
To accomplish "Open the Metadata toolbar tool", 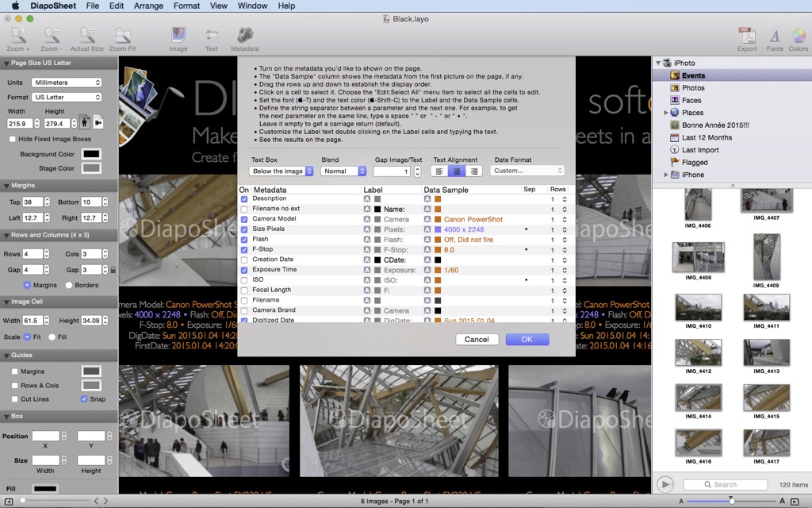I will (x=245, y=35).
